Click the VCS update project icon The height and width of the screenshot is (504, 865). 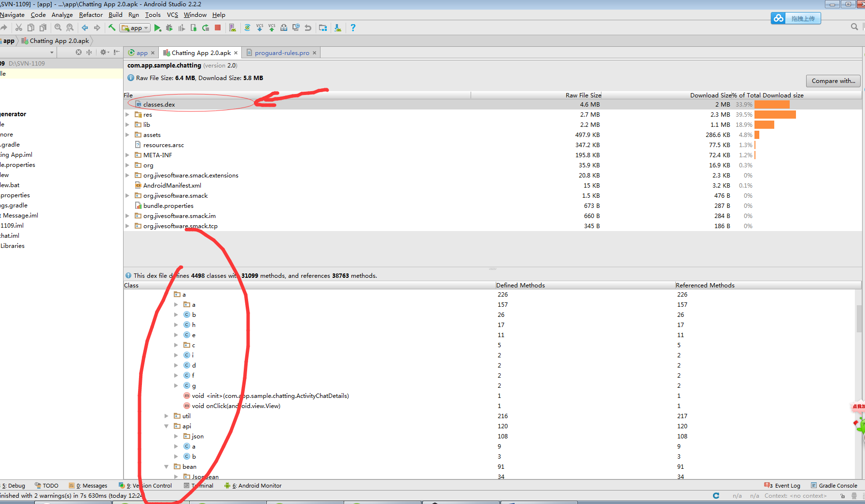coord(260,27)
